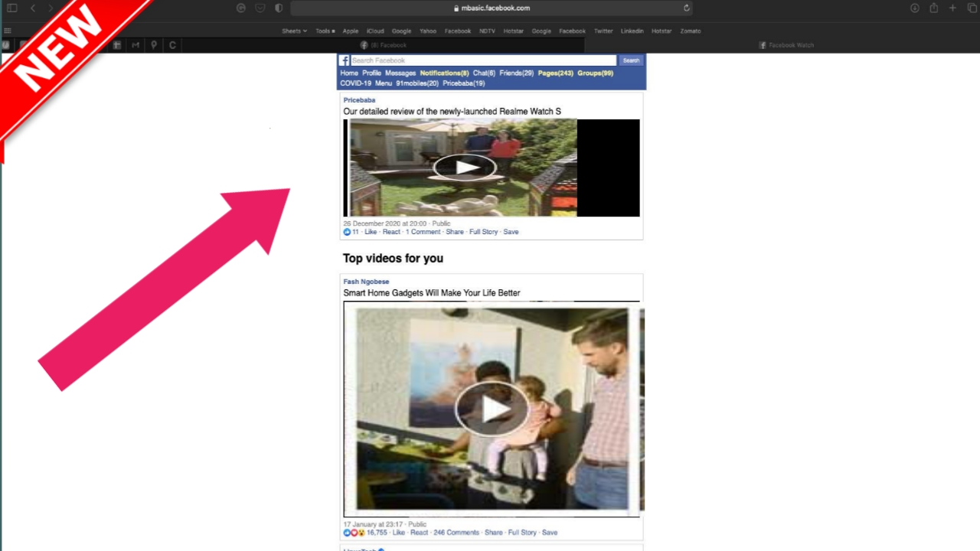The image size is (980, 551).
Task: Select the Grammarly extension icon
Action: tap(240, 8)
